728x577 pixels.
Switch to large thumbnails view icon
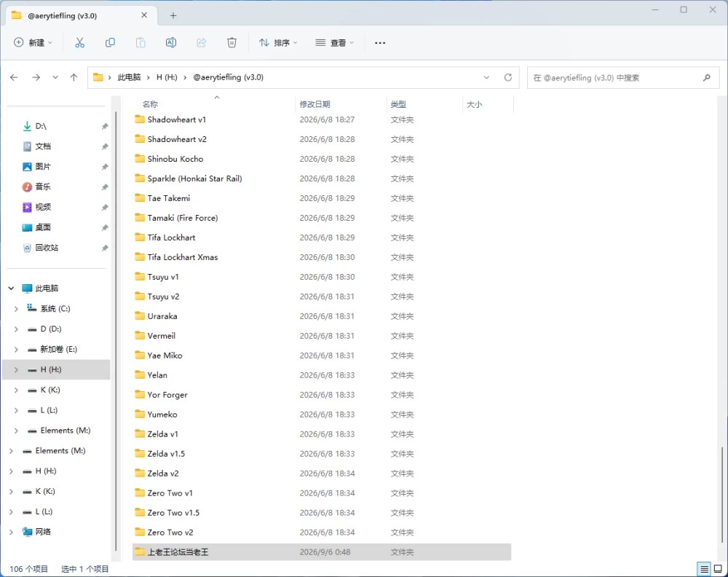tap(718, 569)
